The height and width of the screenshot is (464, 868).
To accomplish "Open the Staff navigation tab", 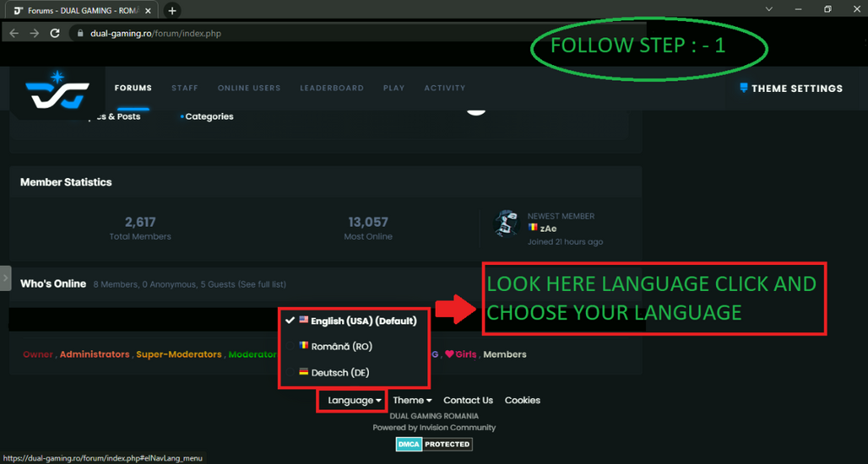I will 185,89.
